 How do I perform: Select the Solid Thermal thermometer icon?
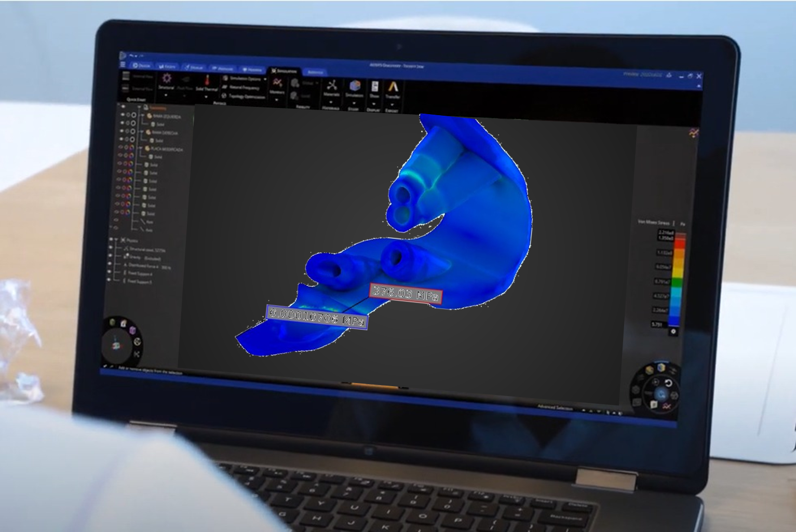coord(207,80)
